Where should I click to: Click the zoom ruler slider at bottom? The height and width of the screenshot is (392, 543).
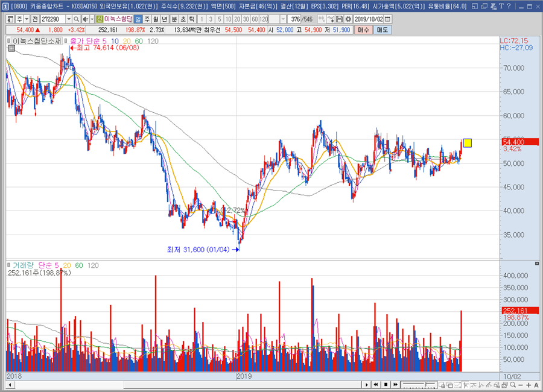click(419, 385)
